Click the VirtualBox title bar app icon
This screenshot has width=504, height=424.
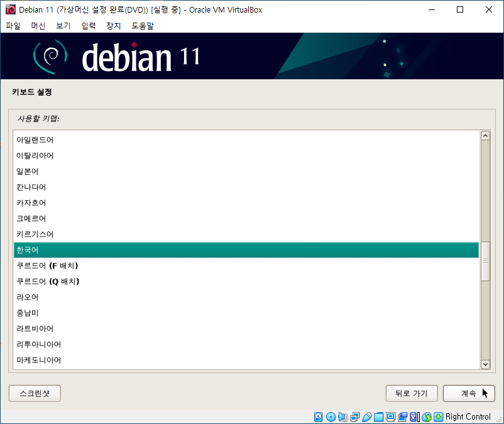[x=10, y=9]
